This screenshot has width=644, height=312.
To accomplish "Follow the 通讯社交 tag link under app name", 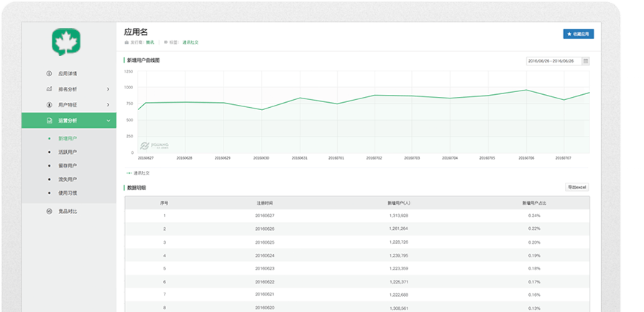I will (x=190, y=42).
